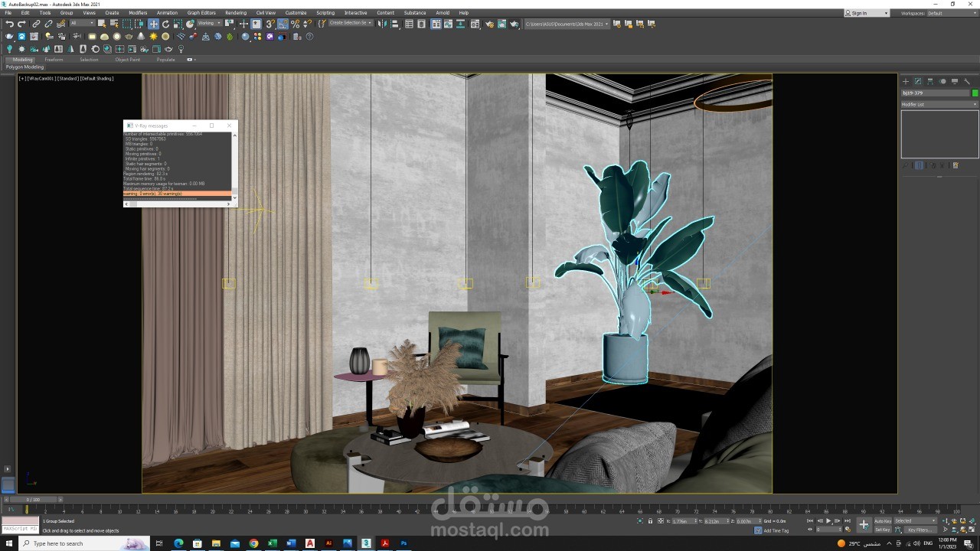This screenshot has width=980, height=551.
Task: Toggle 3D Snaps in main toolbar
Action: (x=270, y=24)
